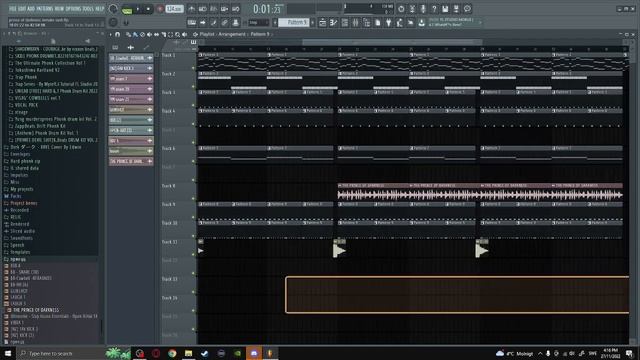
Task: Toggle the magnet snap icon in playlist toolbar
Action: [118, 35]
